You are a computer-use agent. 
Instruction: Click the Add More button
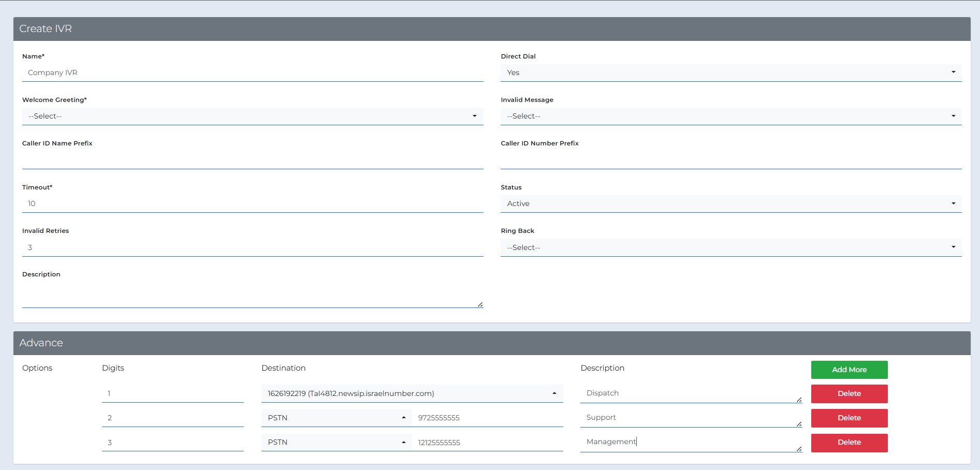[849, 370]
